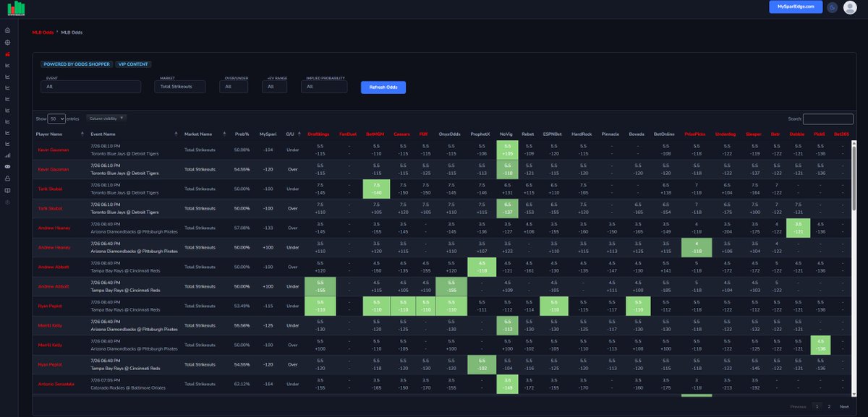
Task: Click the FanDuel column header
Action: point(348,134)
